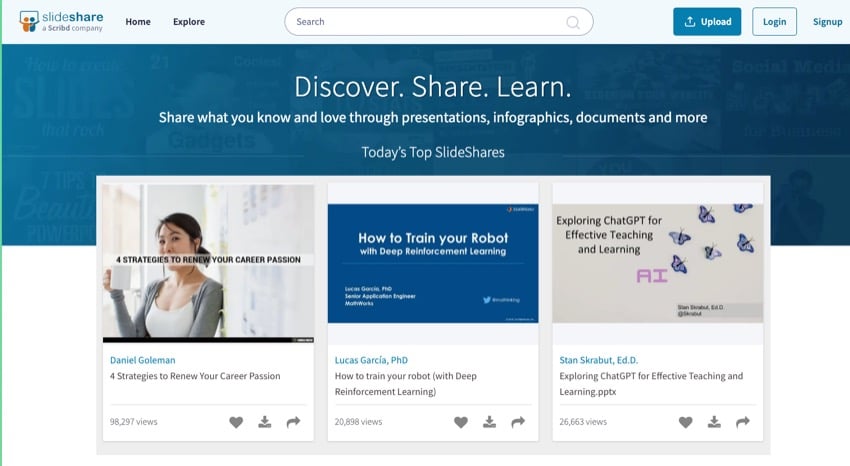This screenshot has width=850, height=466.
Task: Share the Lucas García slideshow
Action: 518,422
